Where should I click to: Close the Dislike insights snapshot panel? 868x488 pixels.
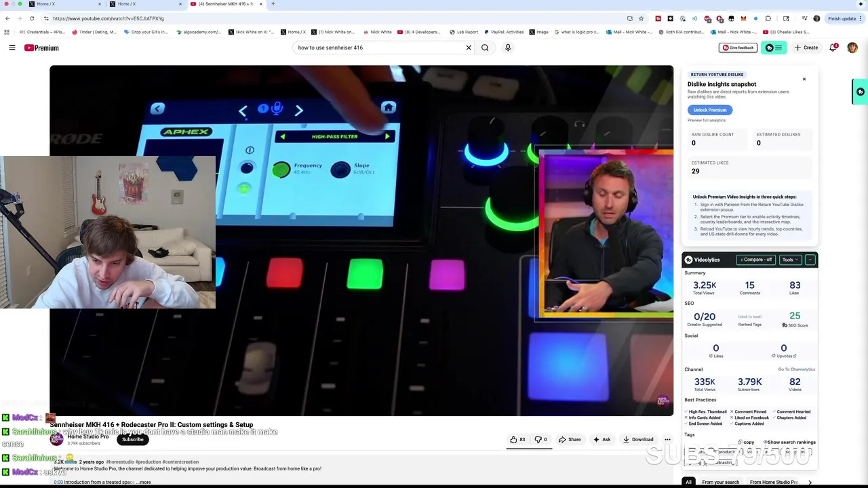point(804,79)
